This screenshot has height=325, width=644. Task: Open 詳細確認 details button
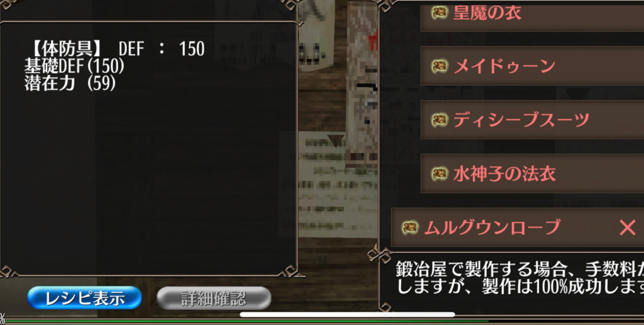[214, 298]
